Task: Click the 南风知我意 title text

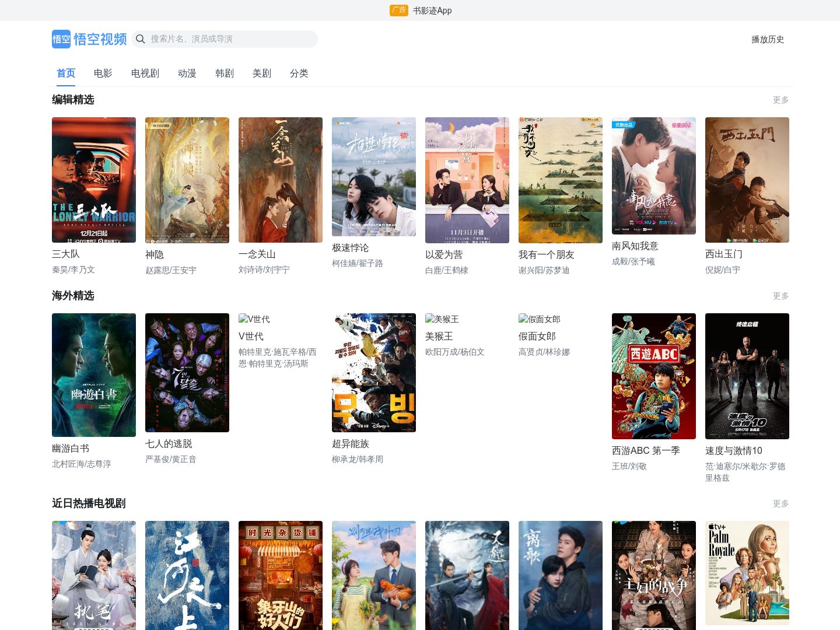Action: pyautogui.click(x=635, y=246)
